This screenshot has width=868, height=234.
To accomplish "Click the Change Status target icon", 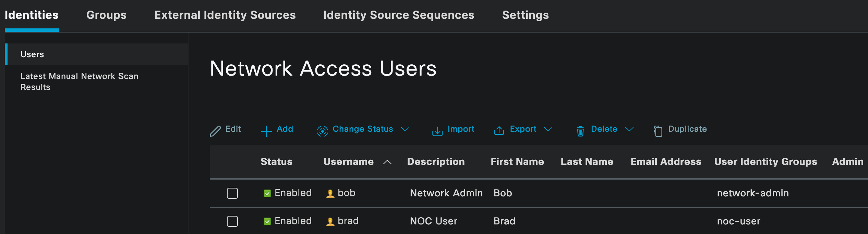I will click(322, 131).
